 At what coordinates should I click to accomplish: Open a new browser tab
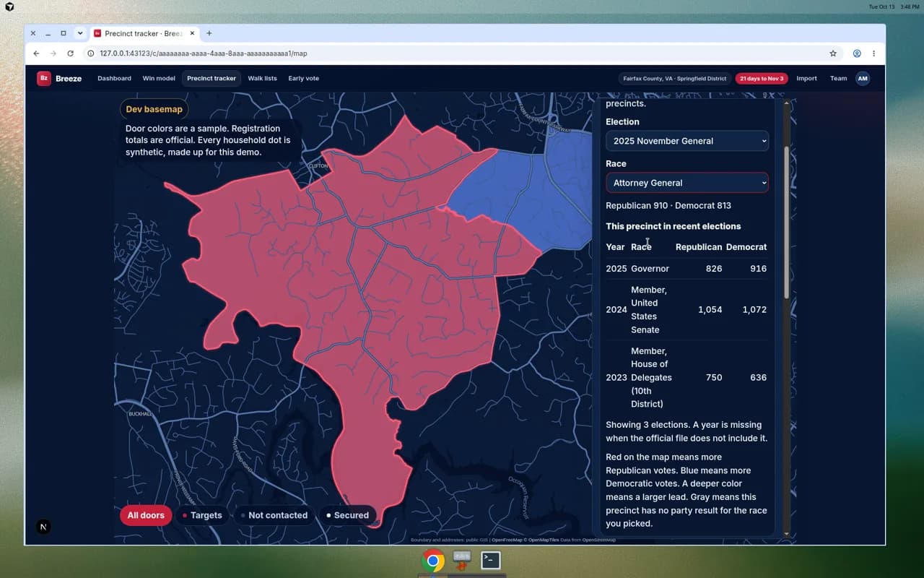click(209, 33)
